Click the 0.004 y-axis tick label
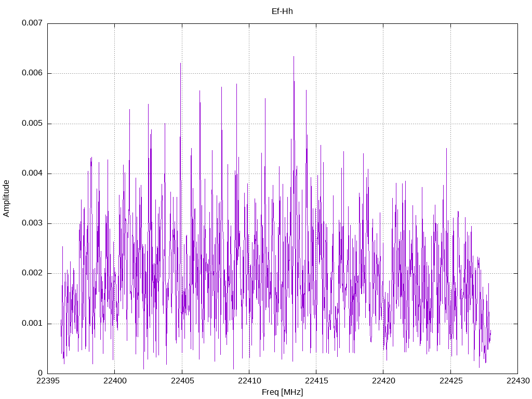Viewport: 532px width, 399px height. click(32, 173)
